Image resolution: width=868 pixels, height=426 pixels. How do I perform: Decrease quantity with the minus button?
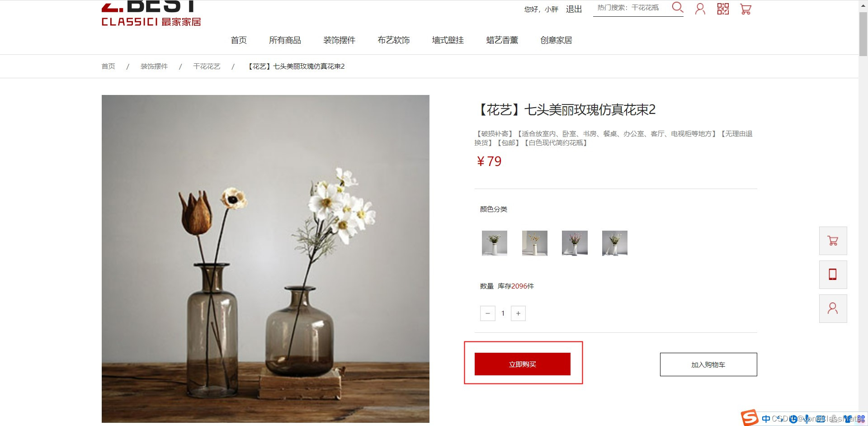click(488, 313)
